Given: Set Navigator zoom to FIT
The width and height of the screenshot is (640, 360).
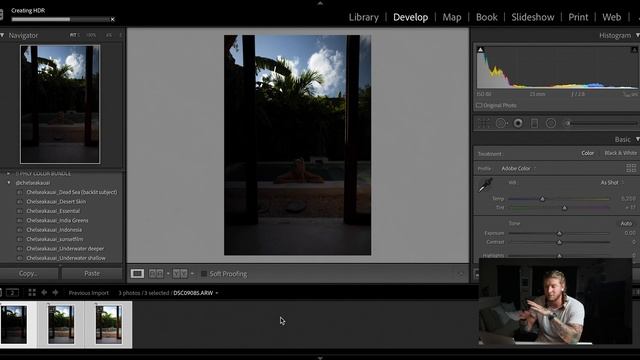Looking at the screenshot, I should click(73, 36).
